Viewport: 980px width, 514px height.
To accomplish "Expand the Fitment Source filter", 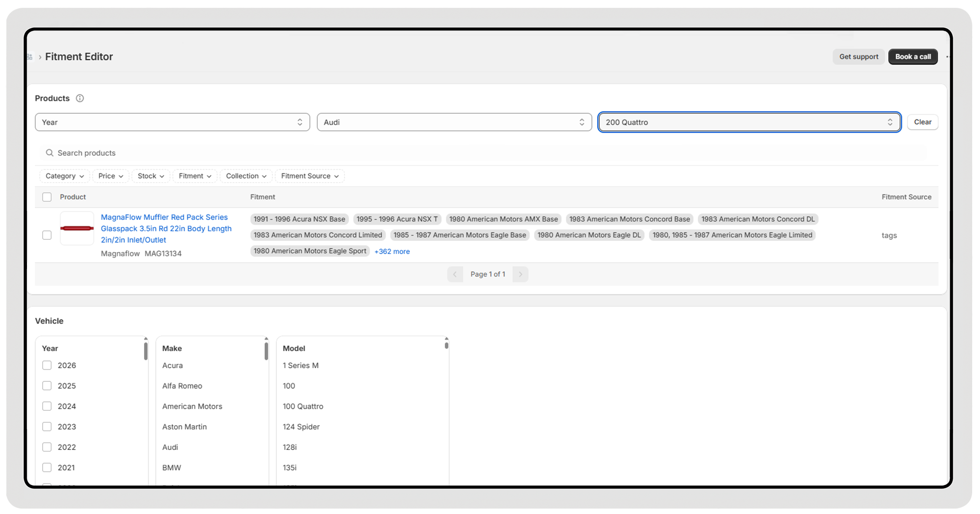I will coord(310,176).
